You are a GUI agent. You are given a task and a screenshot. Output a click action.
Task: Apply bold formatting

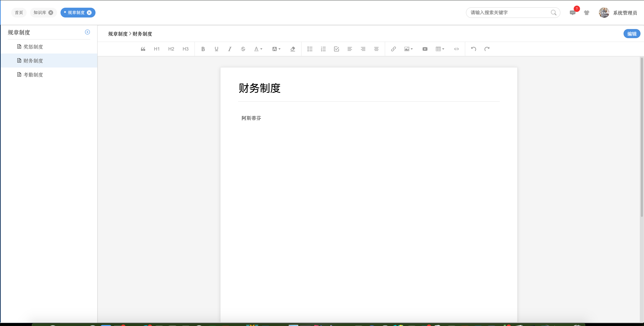[x=203, y=49]
